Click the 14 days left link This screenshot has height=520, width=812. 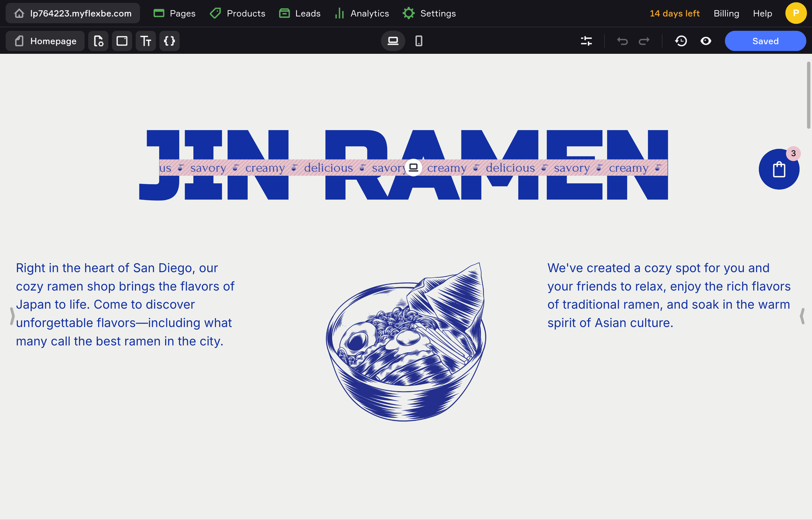click(x=675, y=14)
